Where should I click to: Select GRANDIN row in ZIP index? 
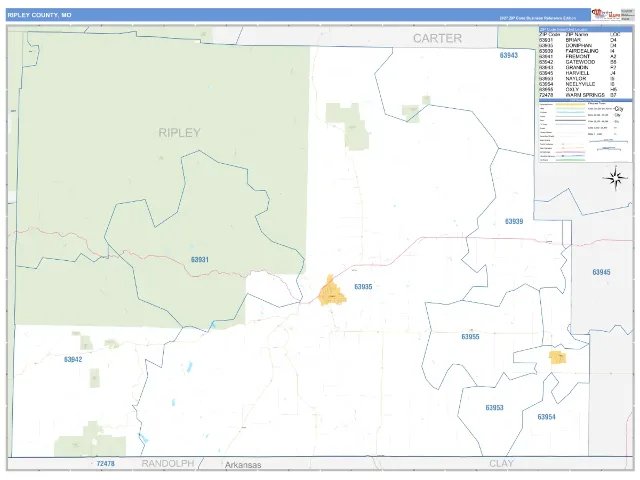[x=578, y=68]
